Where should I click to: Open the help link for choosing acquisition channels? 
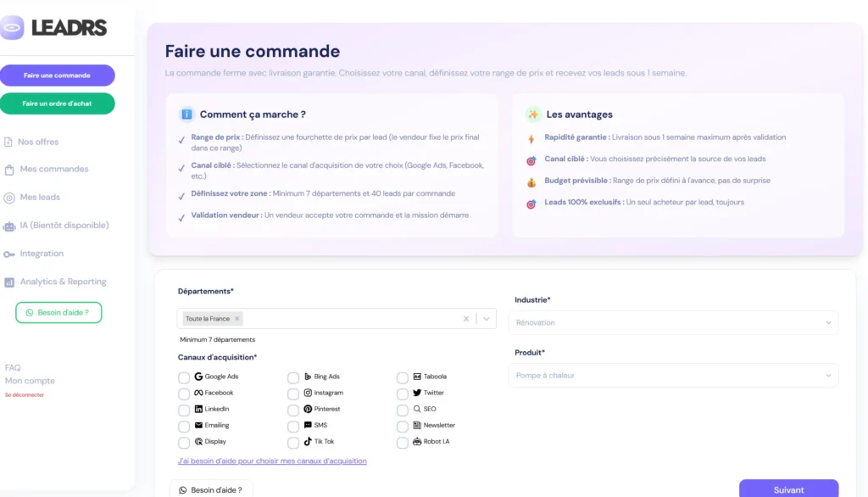pos(271,460)
